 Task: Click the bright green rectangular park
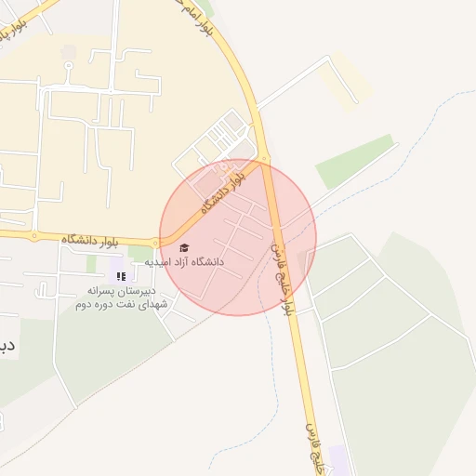[354, 162]
